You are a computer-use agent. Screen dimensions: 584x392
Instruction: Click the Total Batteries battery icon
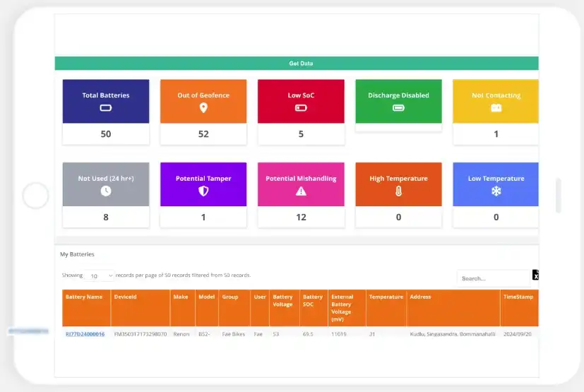(106, 108)
